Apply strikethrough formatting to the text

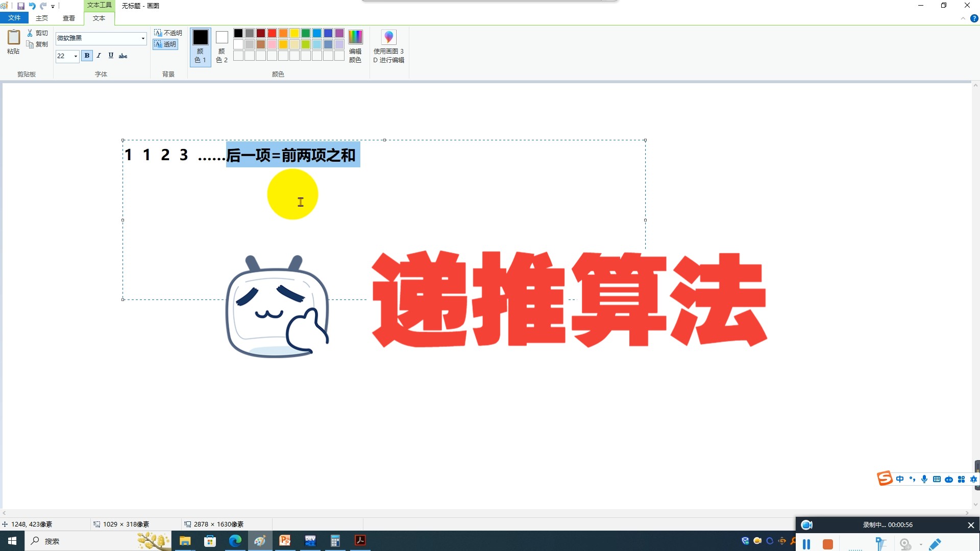(123, 56)
